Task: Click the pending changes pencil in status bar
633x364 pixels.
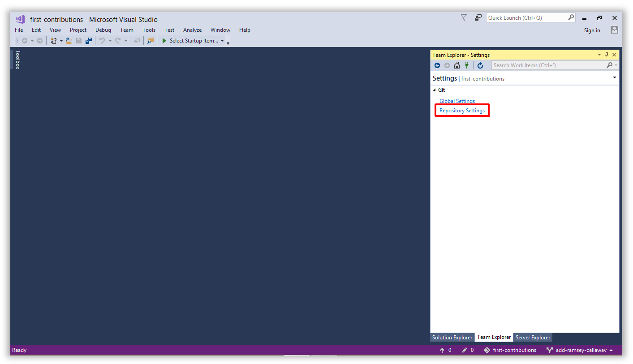Action: [x=465, y=350]
